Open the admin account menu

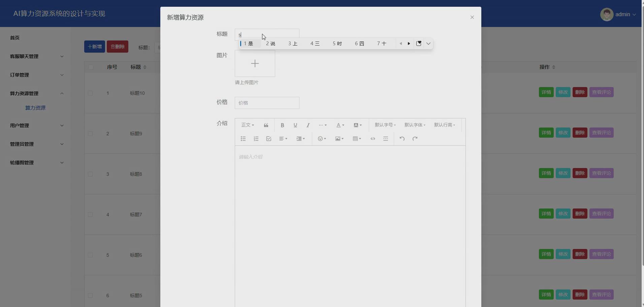tap(623, 14)
